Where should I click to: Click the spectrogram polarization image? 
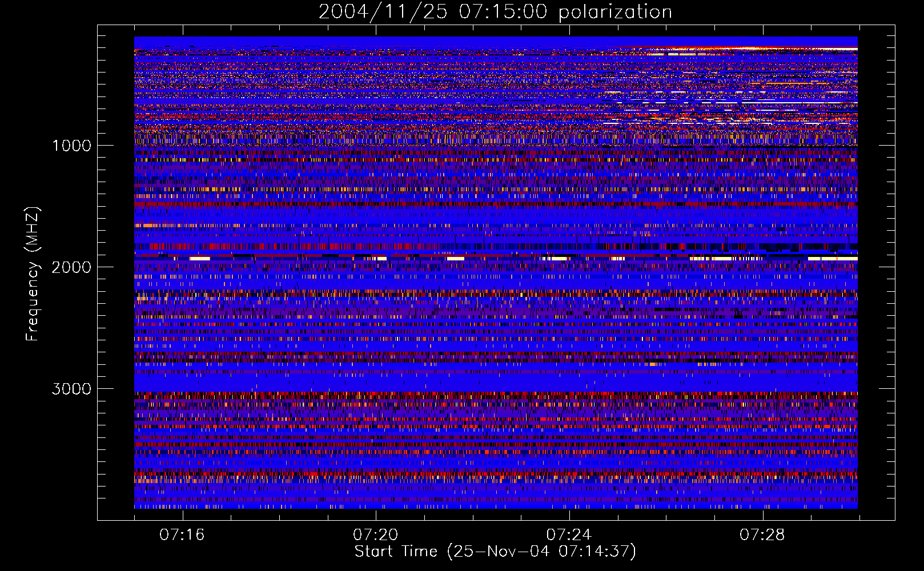(x=496, y=272)
